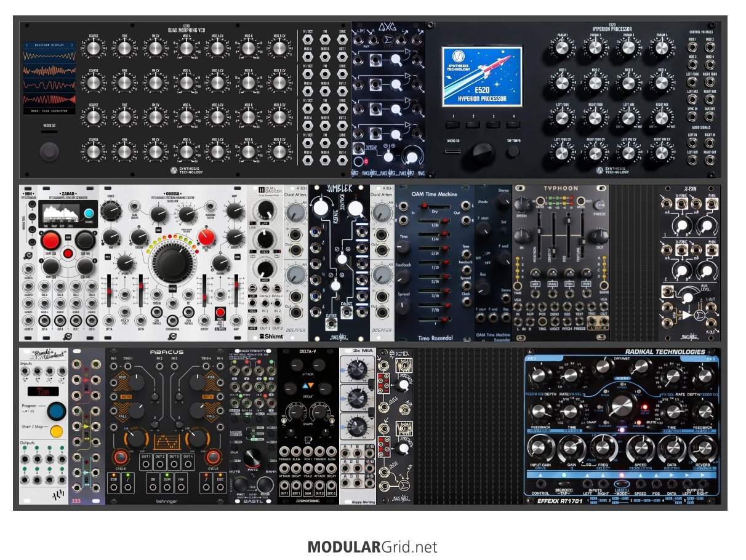Click the big central knob on Odessa
The image size is (746, 560).
173,265
